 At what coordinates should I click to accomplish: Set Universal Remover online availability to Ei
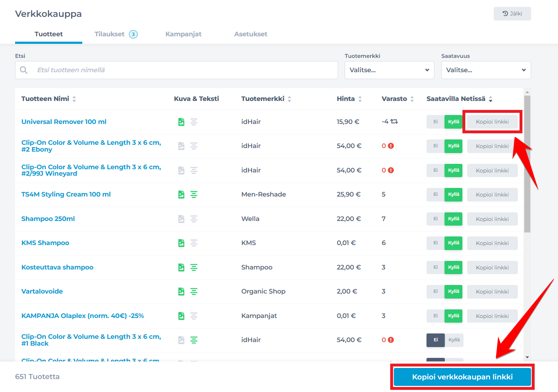pos(435,122)
